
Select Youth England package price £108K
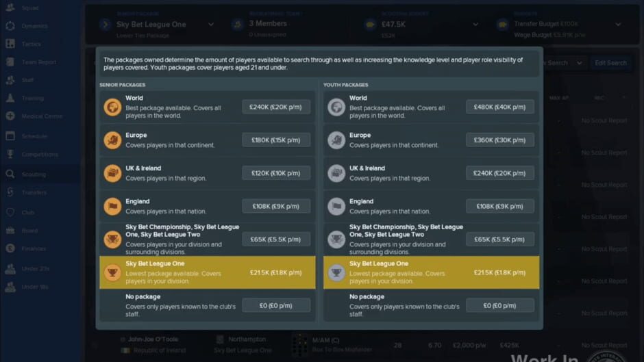(500, 206)
